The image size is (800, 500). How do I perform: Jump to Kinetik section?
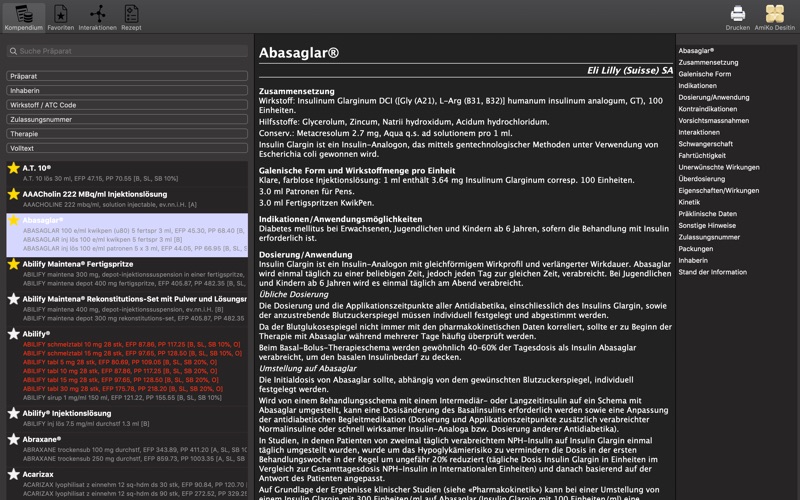pyautogui.click(x=689, y=202)
